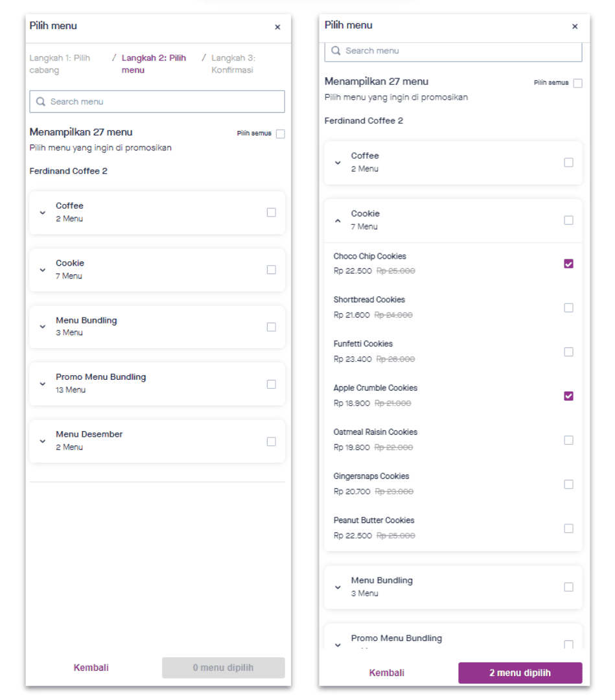The image size is (615, 700).
Task: Select Peanut Butter Cookies checkbox
Action: point(568,529)
